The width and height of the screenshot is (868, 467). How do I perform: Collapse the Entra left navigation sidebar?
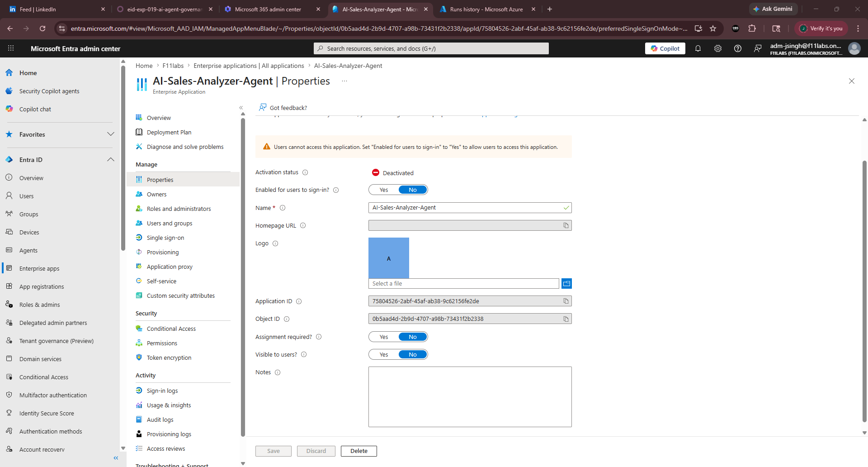pos(116,458)
